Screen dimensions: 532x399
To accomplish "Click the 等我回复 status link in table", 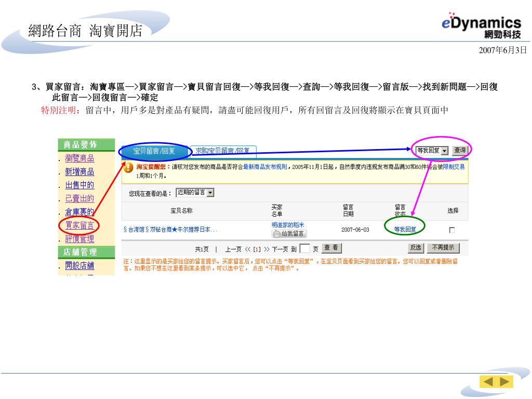I will 405,230.
